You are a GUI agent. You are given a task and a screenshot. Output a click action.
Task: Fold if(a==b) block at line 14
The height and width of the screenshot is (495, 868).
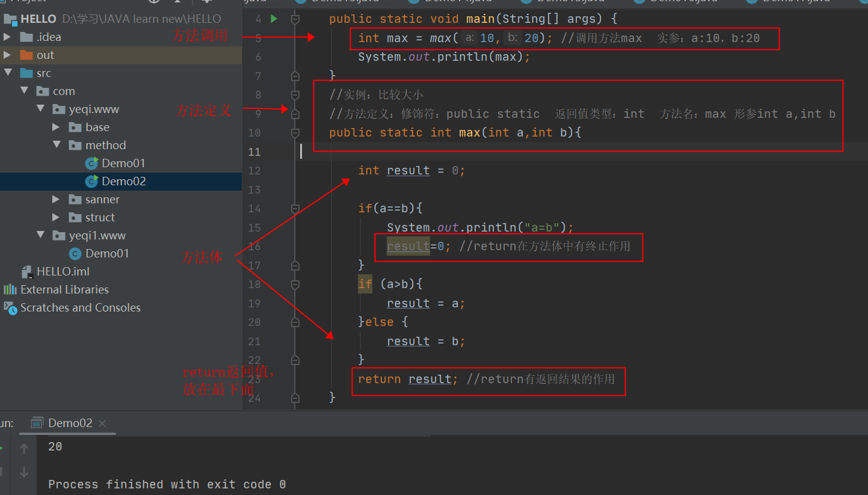(x=295, y=208)
